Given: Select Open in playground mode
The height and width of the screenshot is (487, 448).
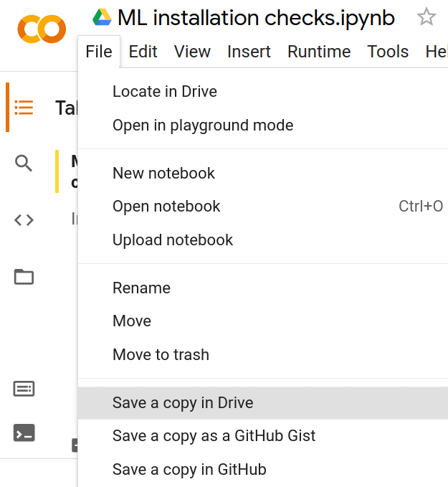Looking at the screenshot, I should (263, 126).
